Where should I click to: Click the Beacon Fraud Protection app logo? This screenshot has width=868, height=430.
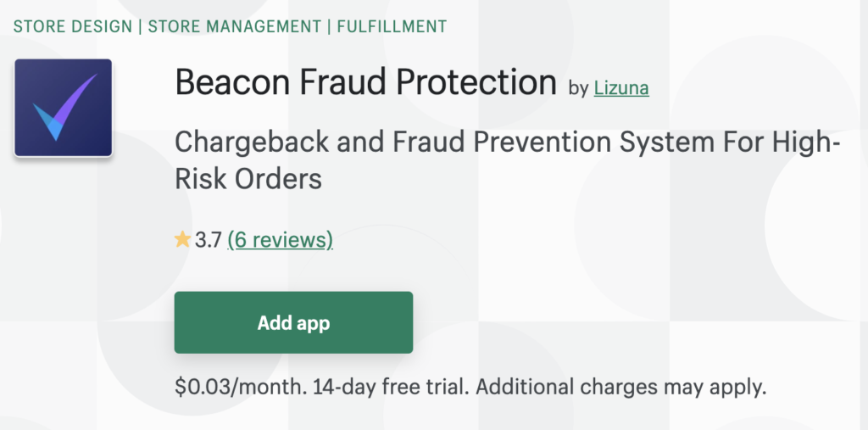pos(64,108)
